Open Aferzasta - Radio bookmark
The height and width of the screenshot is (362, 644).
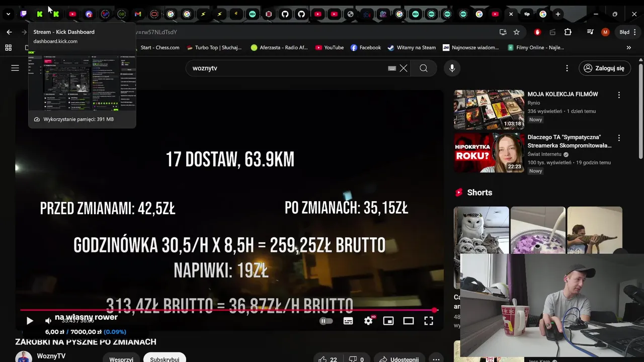[x=279, y=48]
